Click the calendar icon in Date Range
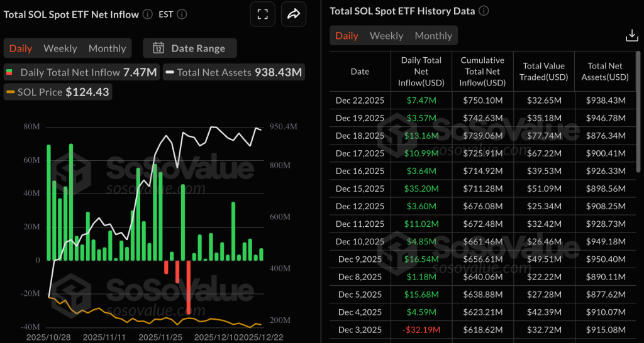Screen dimensions: 644x343 pos(158,48)
